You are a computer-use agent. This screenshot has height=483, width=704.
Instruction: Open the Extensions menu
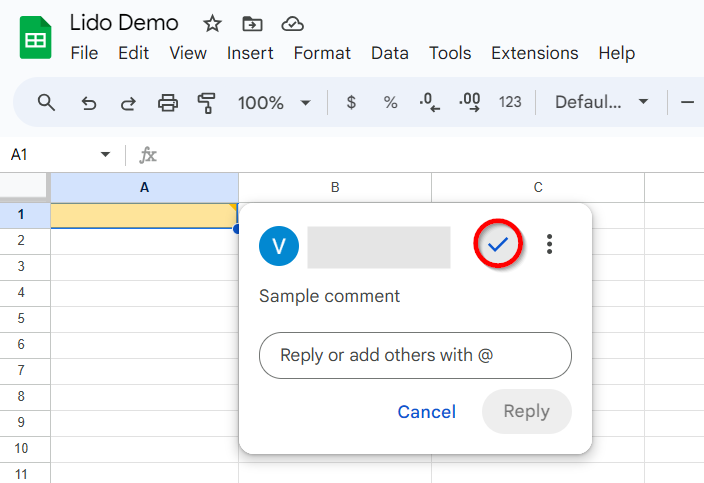pyautogui.click(x=534, y=53)
